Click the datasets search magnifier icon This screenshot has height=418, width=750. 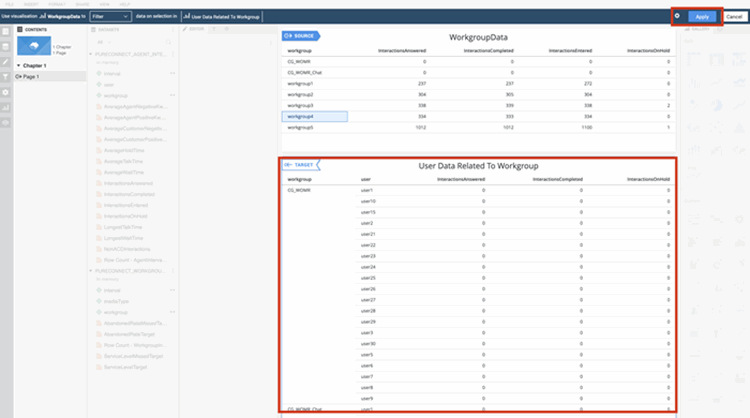point(168,42)
